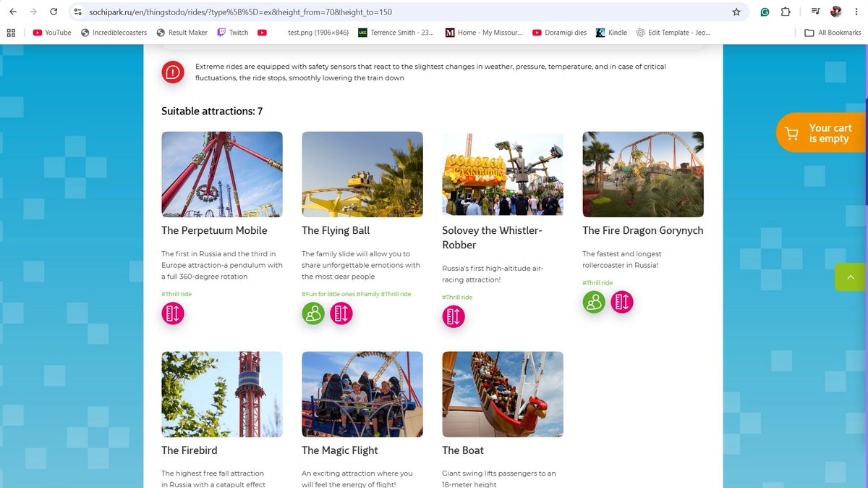
Task: Open The Flying Ball attraction title
Action: pos(336,230)
